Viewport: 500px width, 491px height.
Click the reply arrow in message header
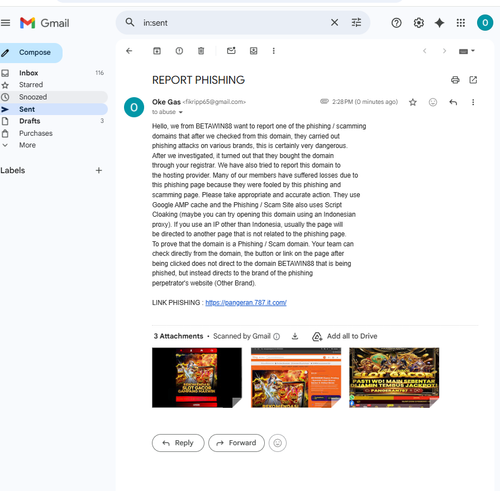coord(453,102)
